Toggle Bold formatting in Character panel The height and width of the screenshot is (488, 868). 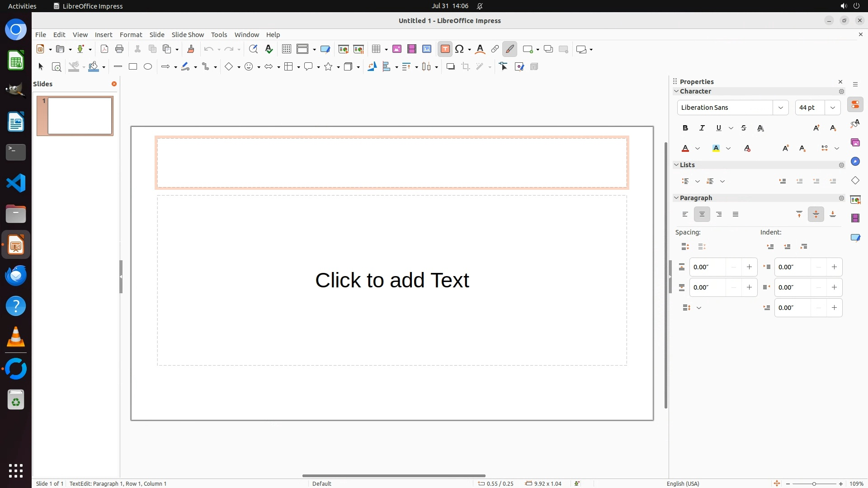pos(685,128)
